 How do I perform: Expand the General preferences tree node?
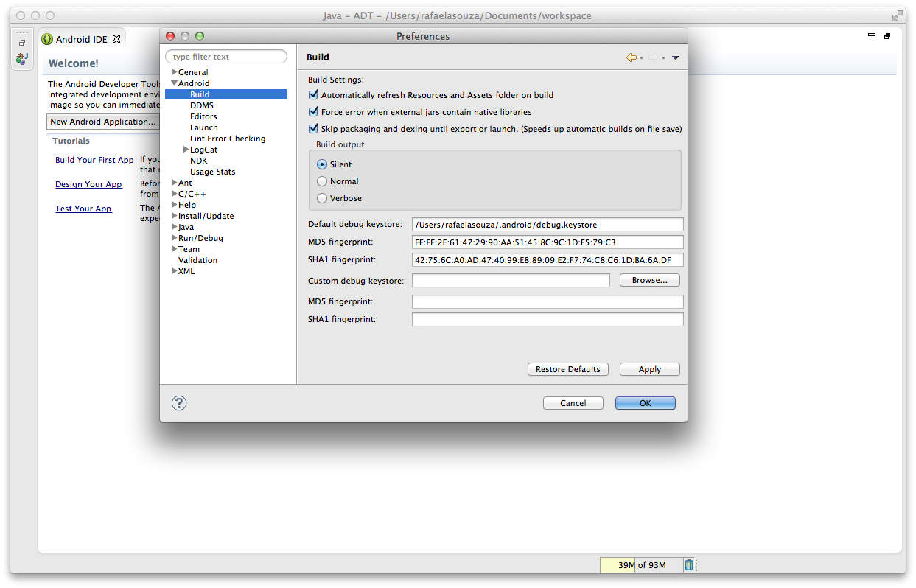pos(174,72)
